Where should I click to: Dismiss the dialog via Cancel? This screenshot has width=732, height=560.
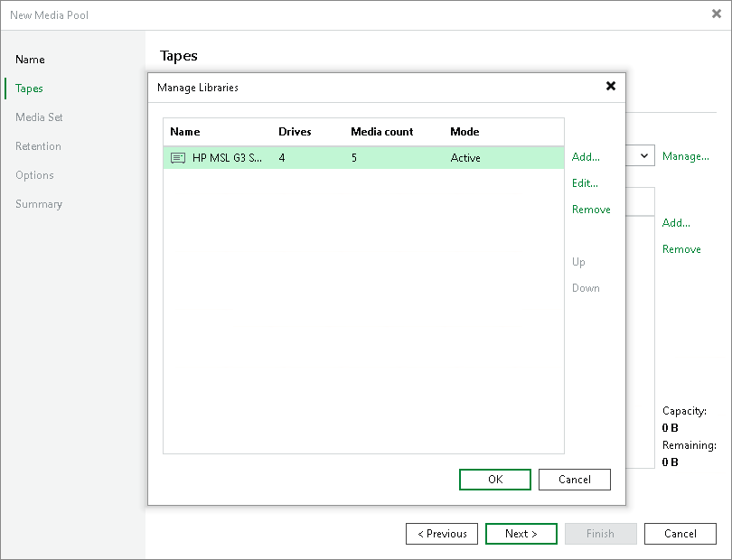point(575,479)
